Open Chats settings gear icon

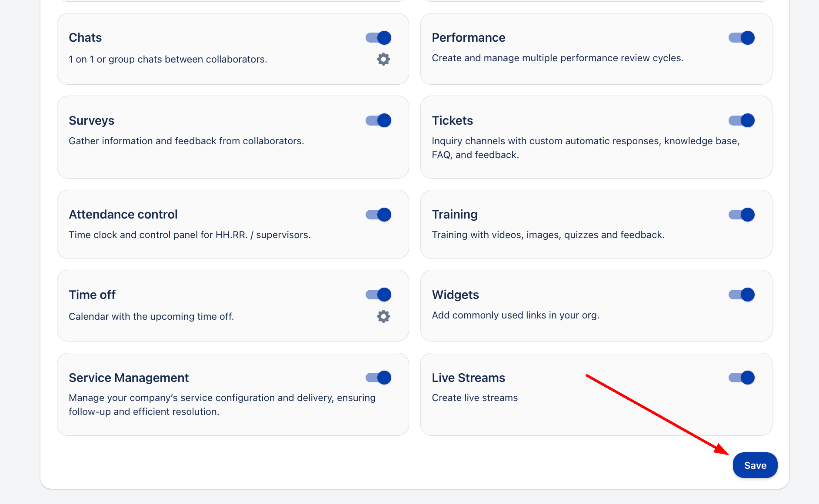[x=383, y=59]
